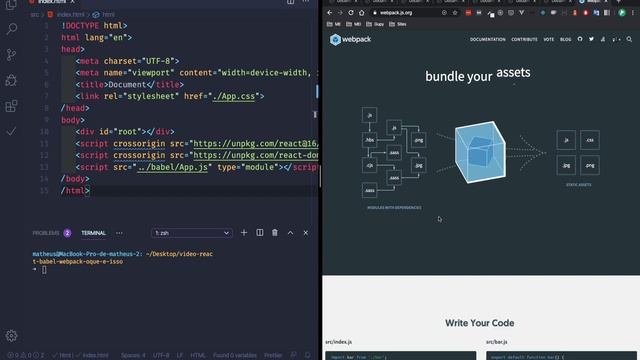This screenshot has height=360, width=640.
Task: Open the Search view in VS Code sidebar
Action: [11, 29]
